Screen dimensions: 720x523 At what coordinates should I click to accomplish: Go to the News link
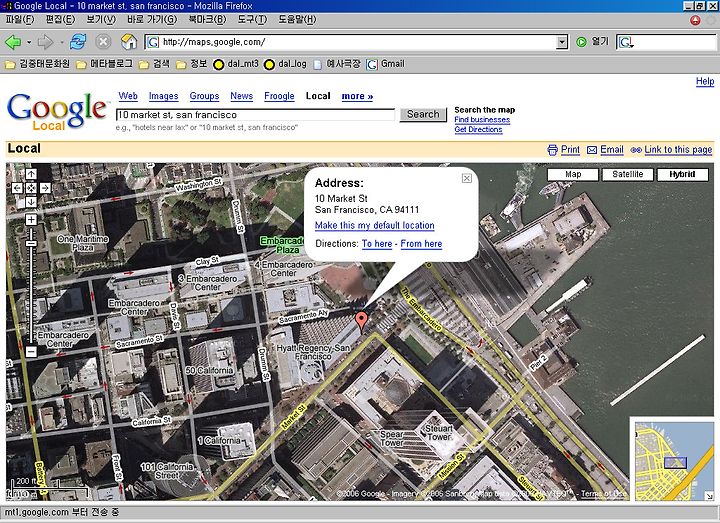[242, 96]
